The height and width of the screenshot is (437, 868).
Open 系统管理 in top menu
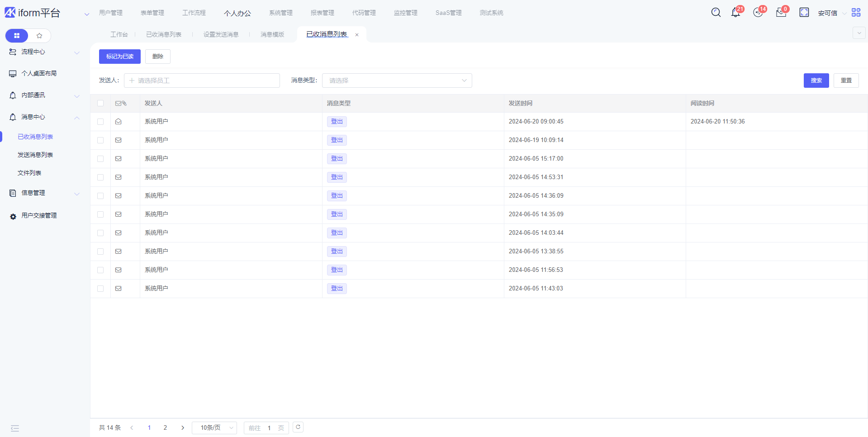280,13
